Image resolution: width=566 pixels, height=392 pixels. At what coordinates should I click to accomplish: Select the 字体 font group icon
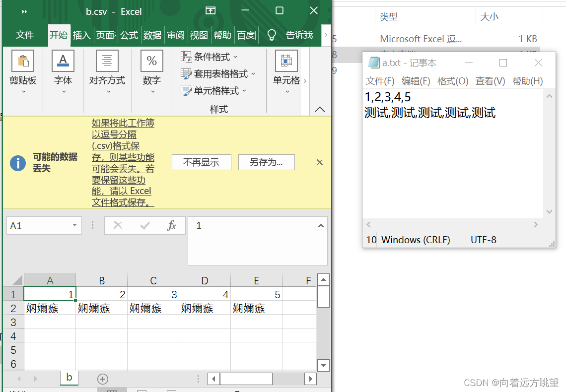click(63, 61)
